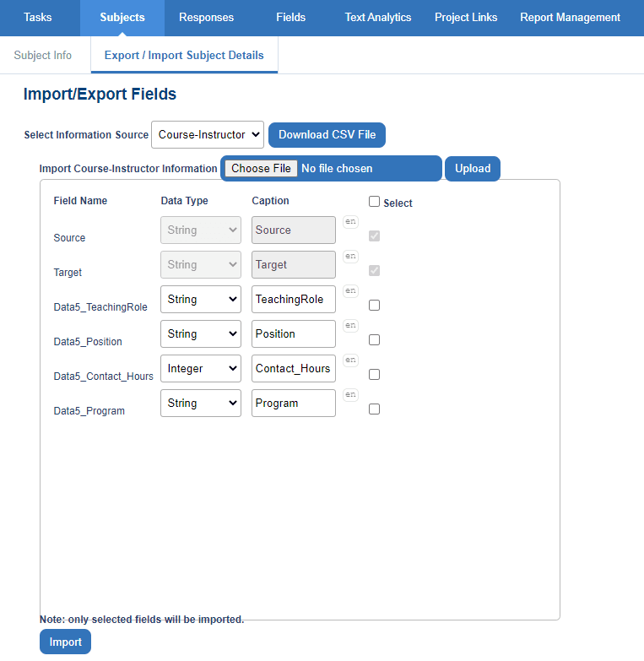Click the Position caption input field
This screenshot has height=661, width=644.
point(294,333)
